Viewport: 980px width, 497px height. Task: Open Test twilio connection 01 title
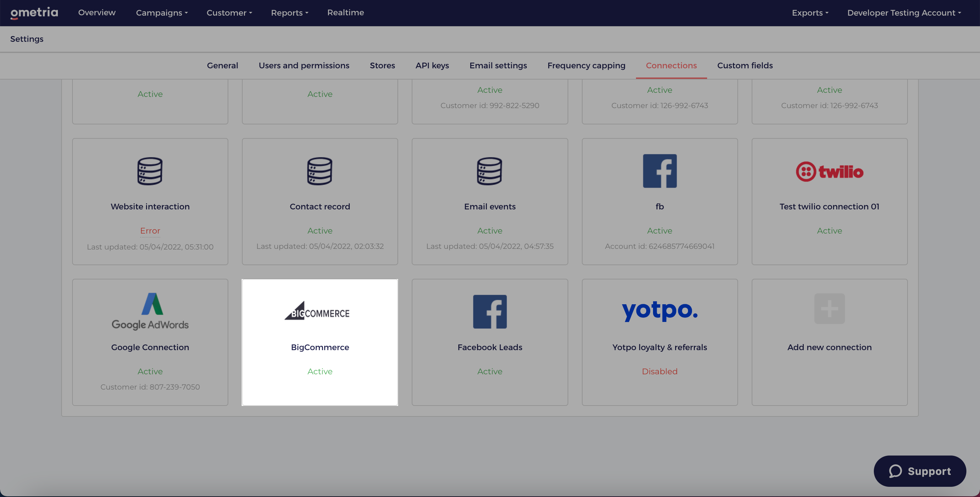click(x=829, y=207)
